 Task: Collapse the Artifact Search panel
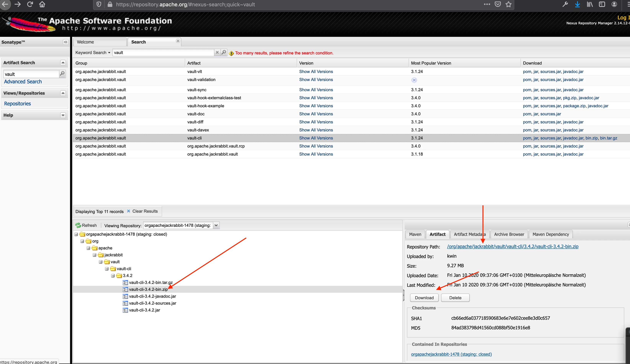63,63
